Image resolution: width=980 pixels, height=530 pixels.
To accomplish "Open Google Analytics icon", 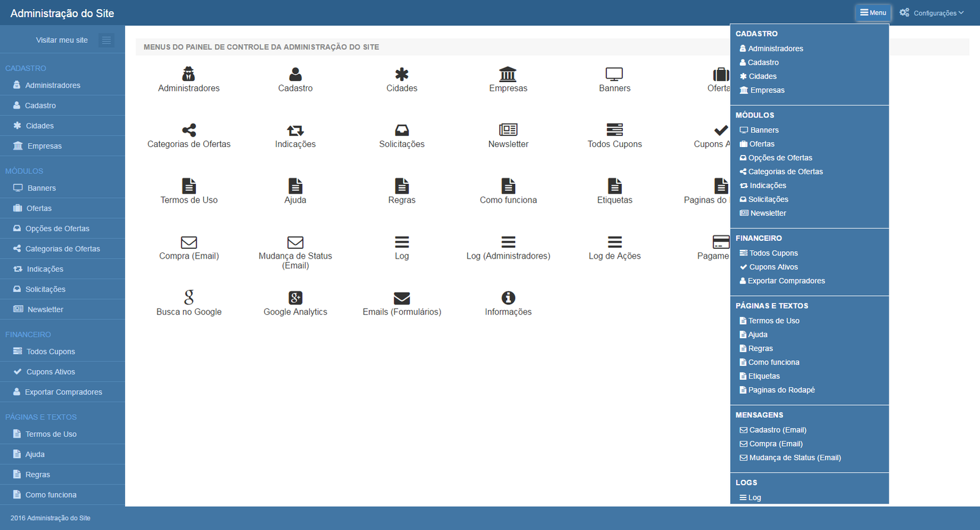I will point(295,298).
